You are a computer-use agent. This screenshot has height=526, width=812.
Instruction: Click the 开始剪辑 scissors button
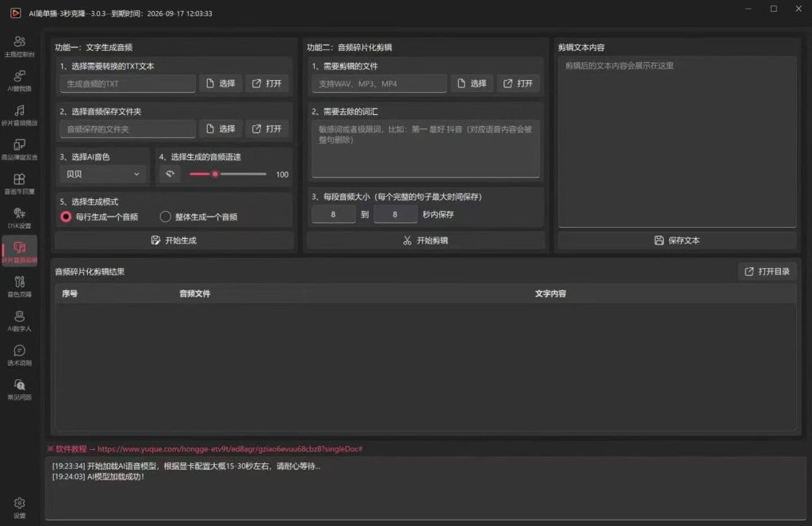(426, 240)
